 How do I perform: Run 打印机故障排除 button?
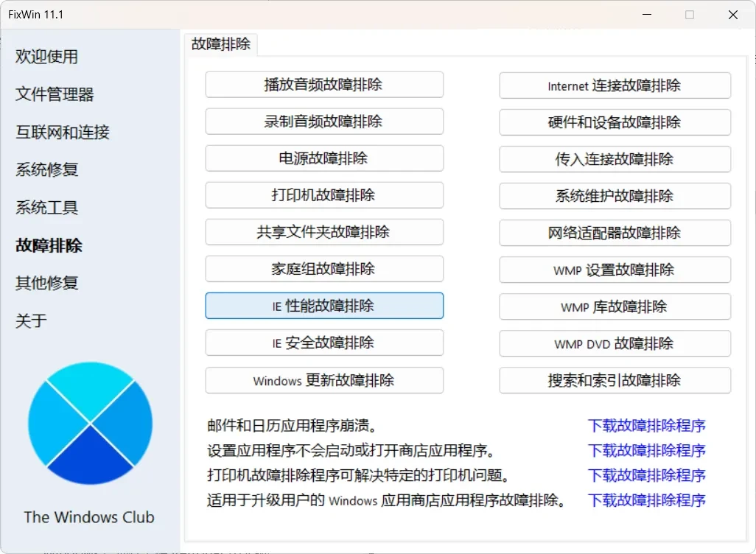324,194
